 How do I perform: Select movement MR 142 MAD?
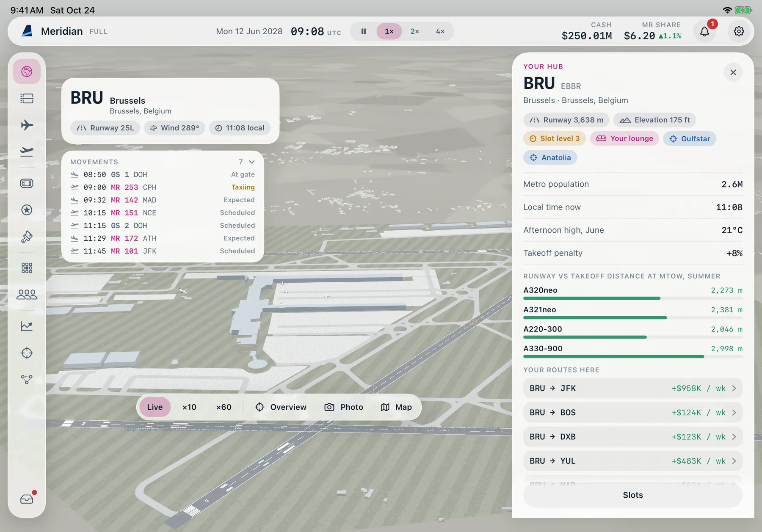[x=163, y=200]
